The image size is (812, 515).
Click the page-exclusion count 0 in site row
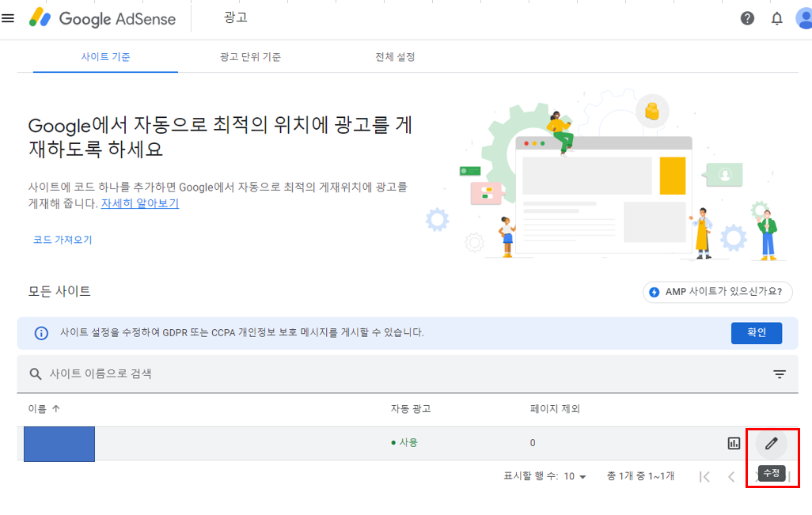533,443
